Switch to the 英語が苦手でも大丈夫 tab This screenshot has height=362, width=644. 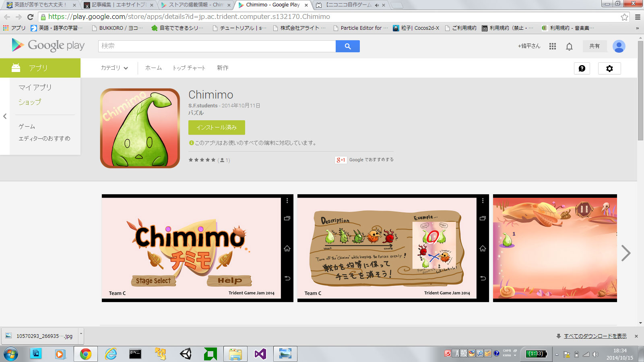click(x=41, y=5)
